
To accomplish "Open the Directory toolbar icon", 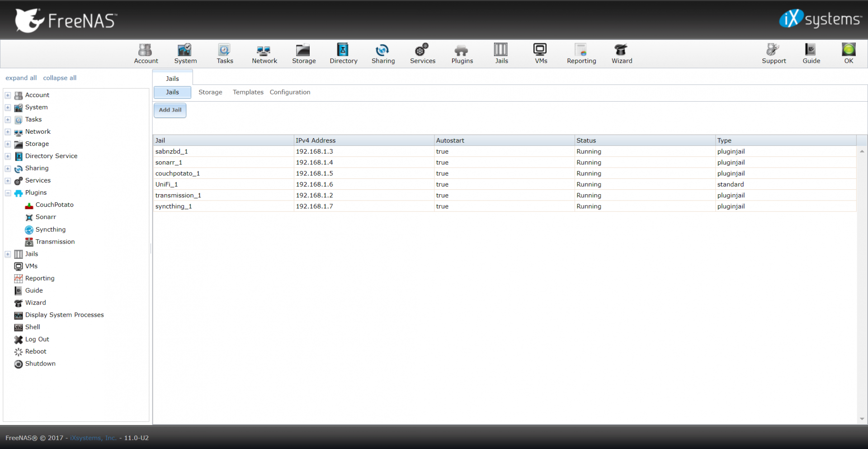I will tap(344, 54).
